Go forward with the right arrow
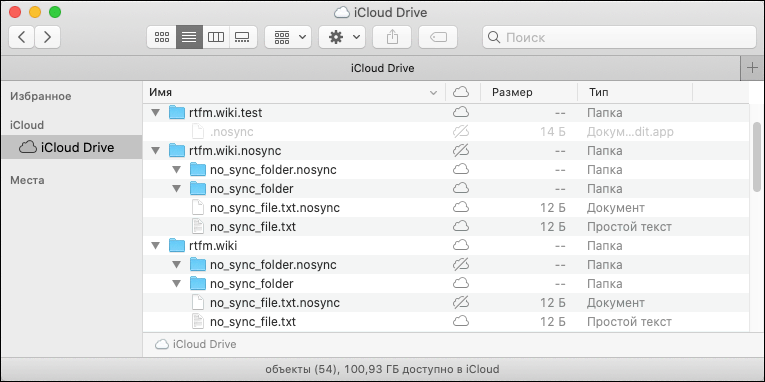 click(x=47, y=37)
